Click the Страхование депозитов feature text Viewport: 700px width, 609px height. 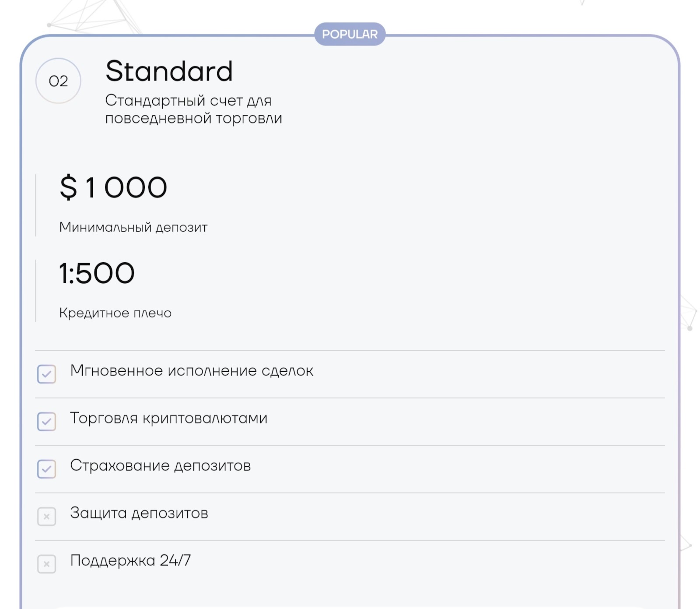160,465
